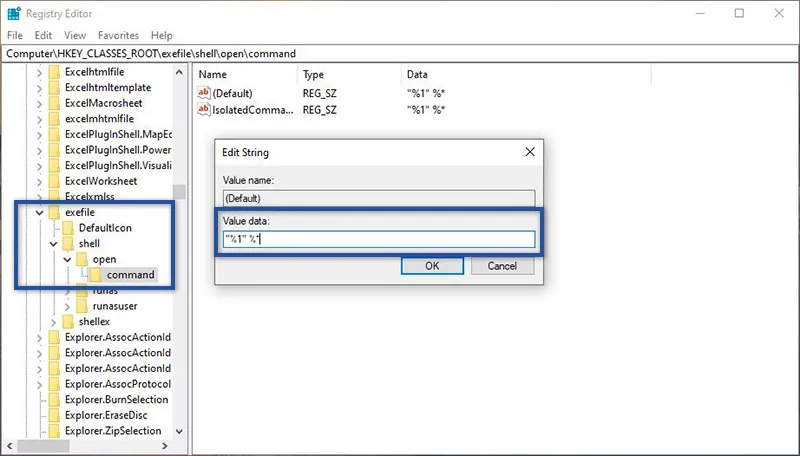
Task: Close the Edit String dialog
Action: (x=529, y=153)
